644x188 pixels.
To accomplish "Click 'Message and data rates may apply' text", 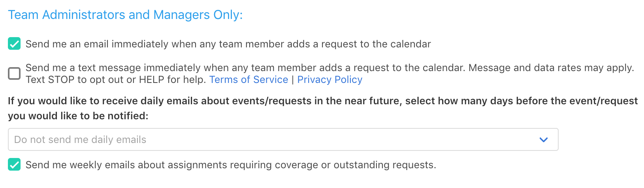I will [551, 68].
